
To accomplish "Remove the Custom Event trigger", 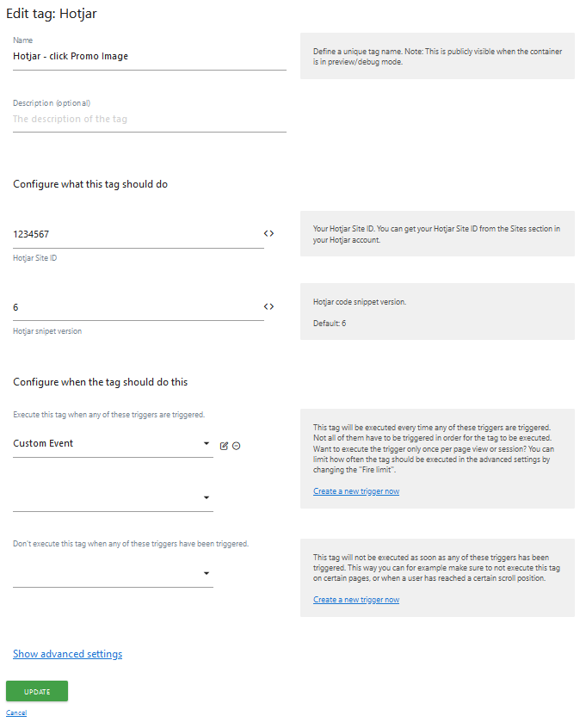I will click(234, 446).
